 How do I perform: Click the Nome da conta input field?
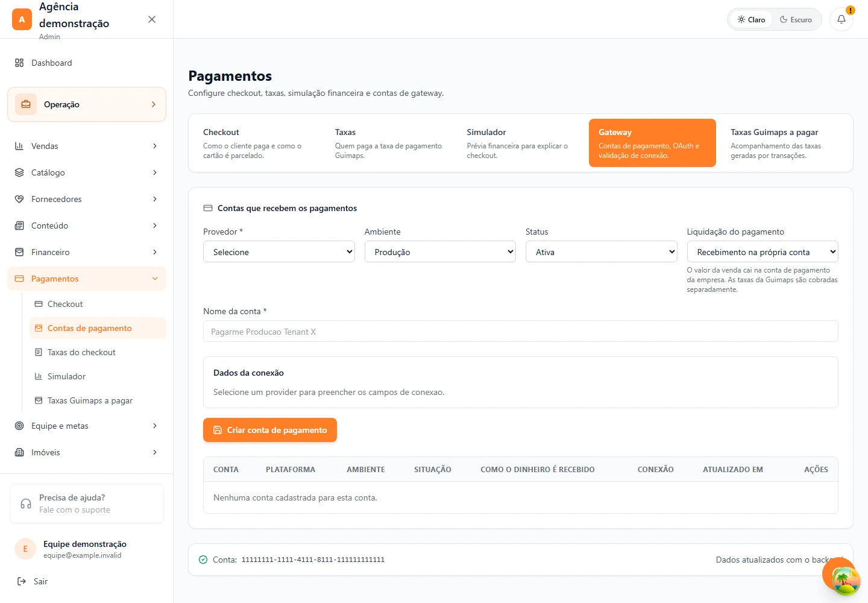[x=521, y=331]
